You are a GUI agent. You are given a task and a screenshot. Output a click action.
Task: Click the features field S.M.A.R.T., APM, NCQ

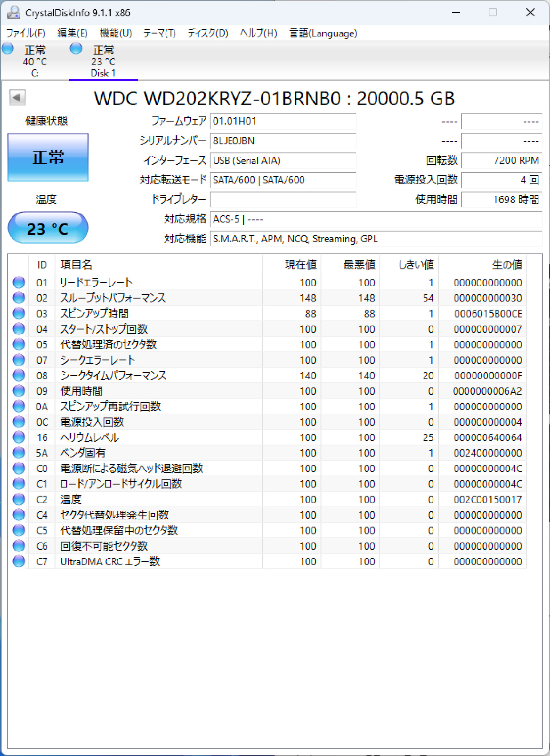pos(376,239)
